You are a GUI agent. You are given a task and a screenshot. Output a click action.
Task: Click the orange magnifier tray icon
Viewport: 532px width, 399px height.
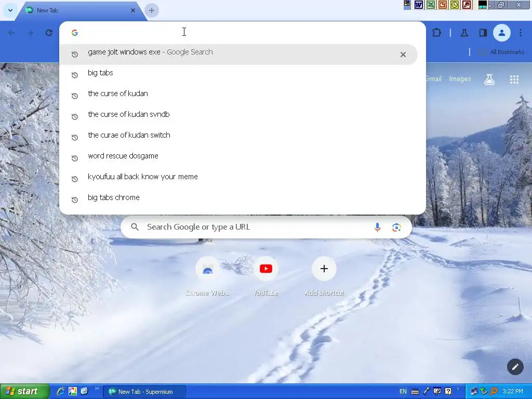[x=494, y=392]
